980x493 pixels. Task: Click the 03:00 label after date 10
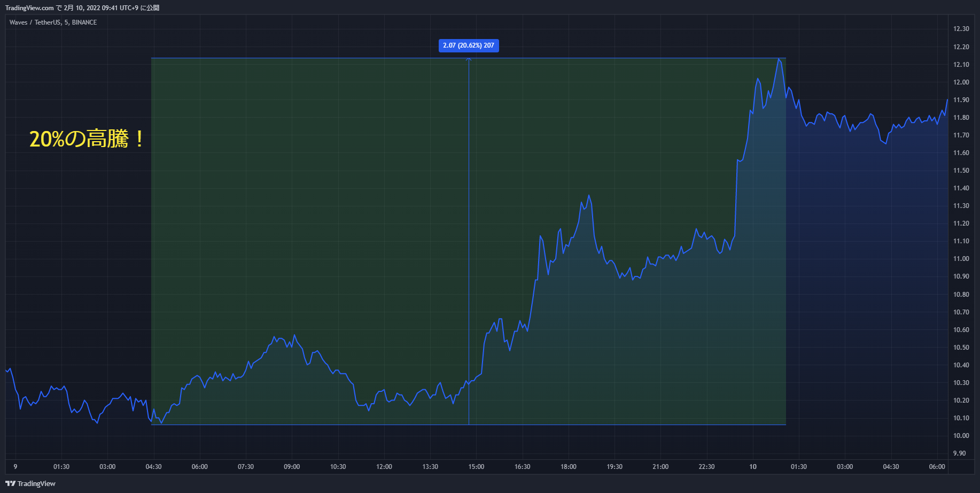point(845,467)
